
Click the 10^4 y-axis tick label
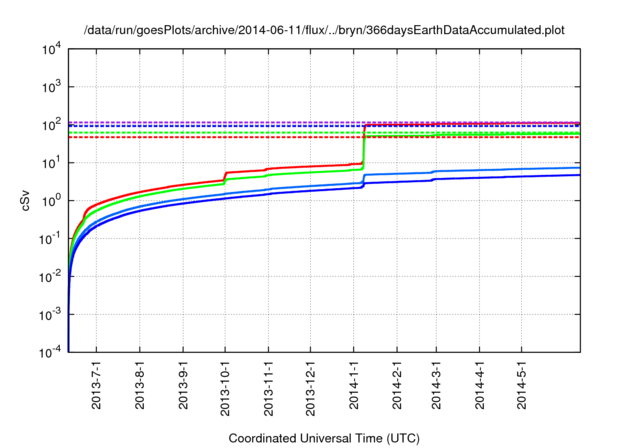(50, 48)
